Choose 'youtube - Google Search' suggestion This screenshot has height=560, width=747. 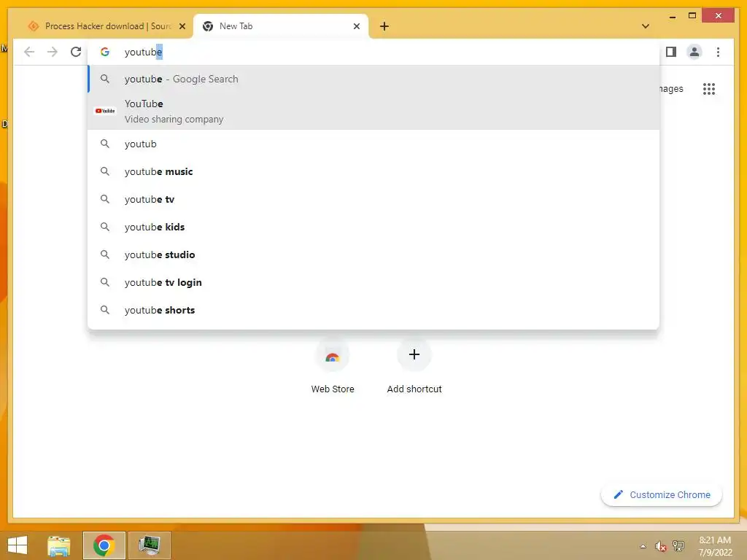pos(373,79)
